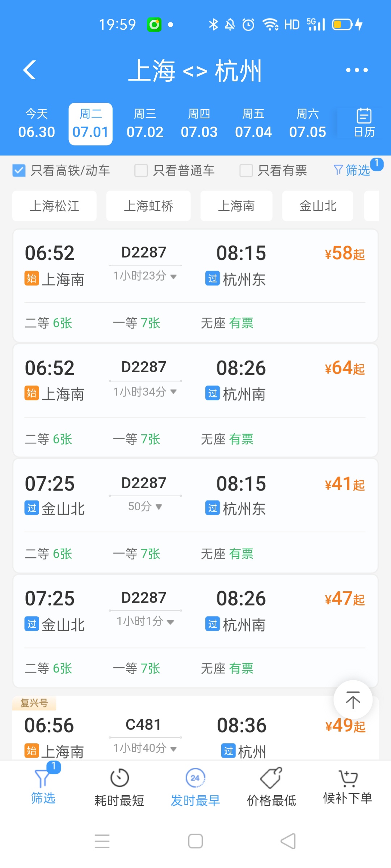Open the 07:25 金山北 to 杭州南 train card
The height and width of the screenshot is (868, 391).
pyautogui.click(x=195, y=611)
